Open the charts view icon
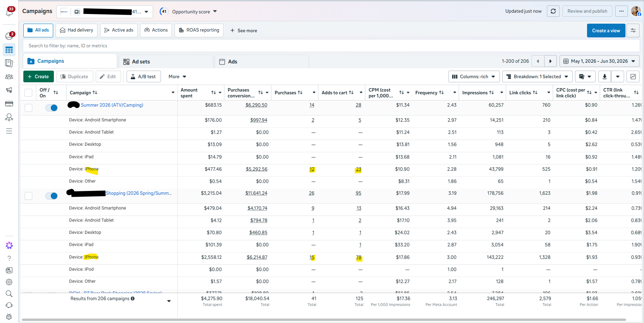 click(x=633, y=76)
